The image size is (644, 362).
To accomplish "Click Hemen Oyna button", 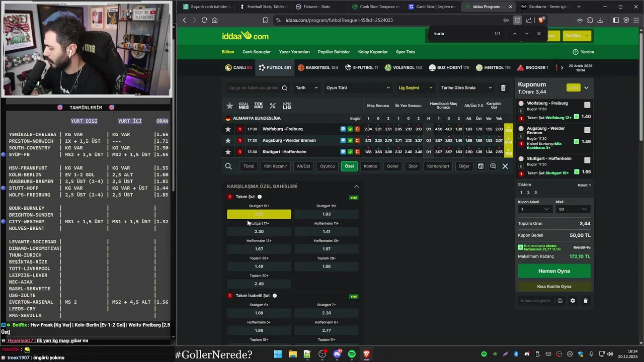I will pyautogui.click(x=554, y=271).
